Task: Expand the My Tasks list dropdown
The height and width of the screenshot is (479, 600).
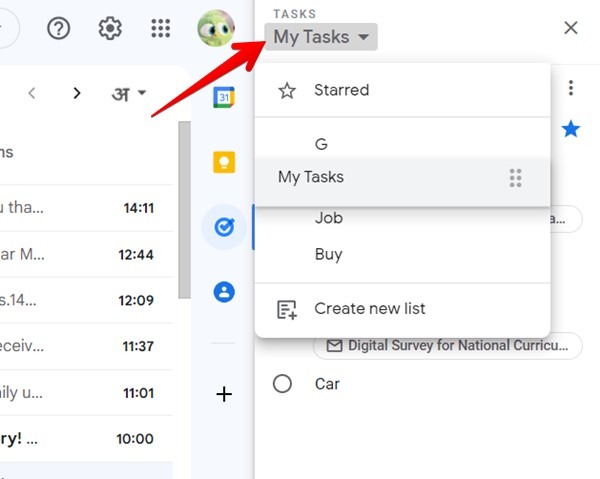Action: [321, 37]
